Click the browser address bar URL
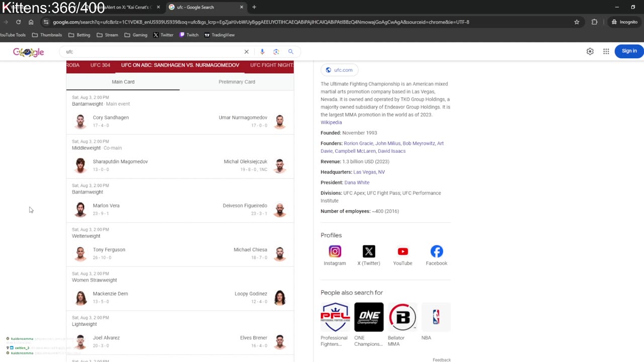Screen dimensions: 644x362 point(261,22)
